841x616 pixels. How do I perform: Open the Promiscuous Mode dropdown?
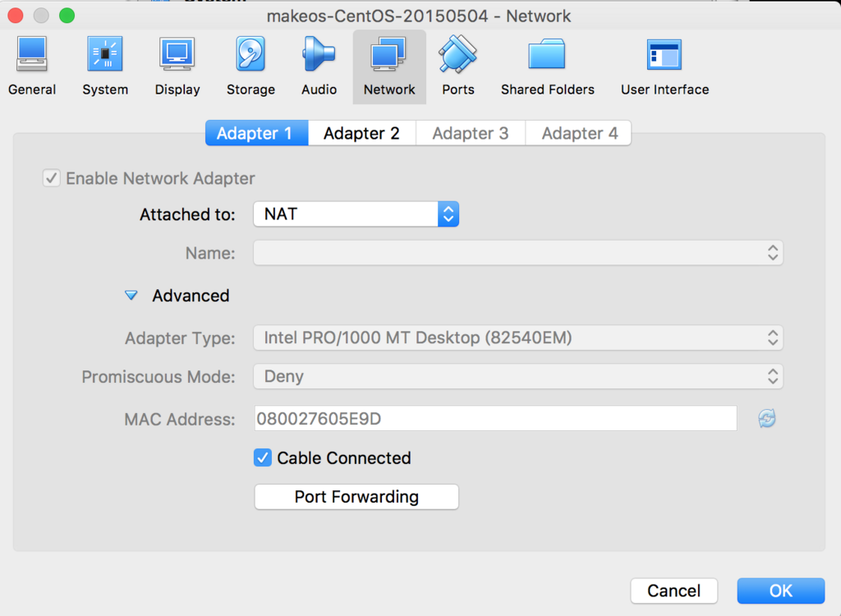tap(518, 377)
